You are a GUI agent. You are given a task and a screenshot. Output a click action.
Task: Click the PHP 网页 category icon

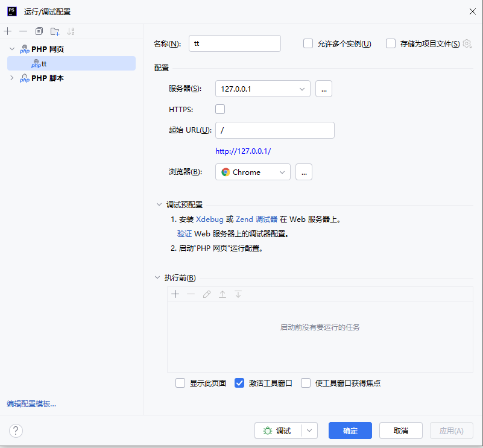point(25,49)
